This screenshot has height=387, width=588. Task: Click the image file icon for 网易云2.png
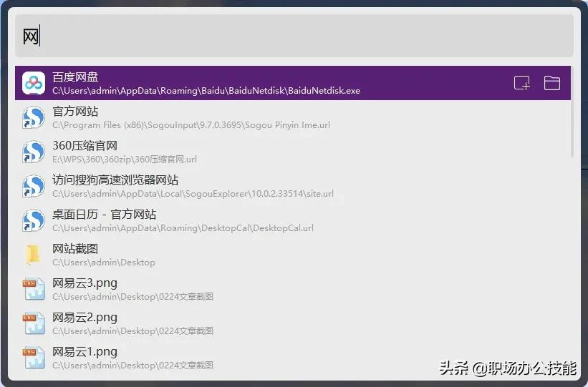pyautogui.click(x=34, y=323)
